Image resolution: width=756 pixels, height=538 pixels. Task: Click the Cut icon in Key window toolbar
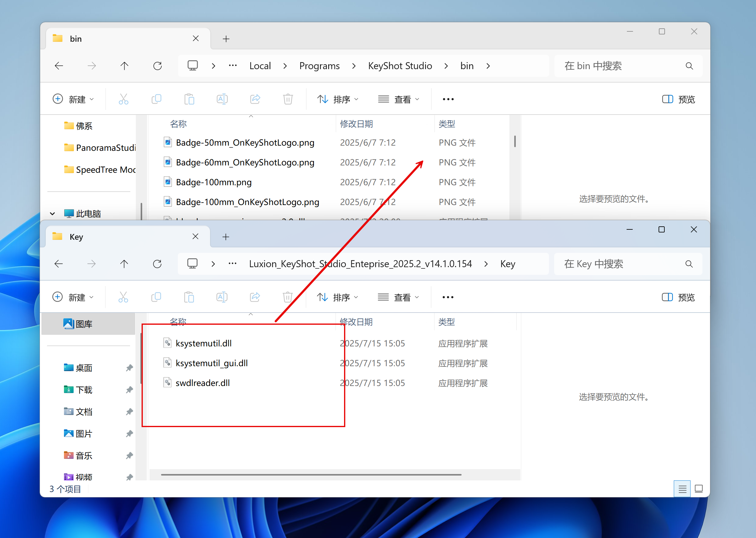point(123,297)
